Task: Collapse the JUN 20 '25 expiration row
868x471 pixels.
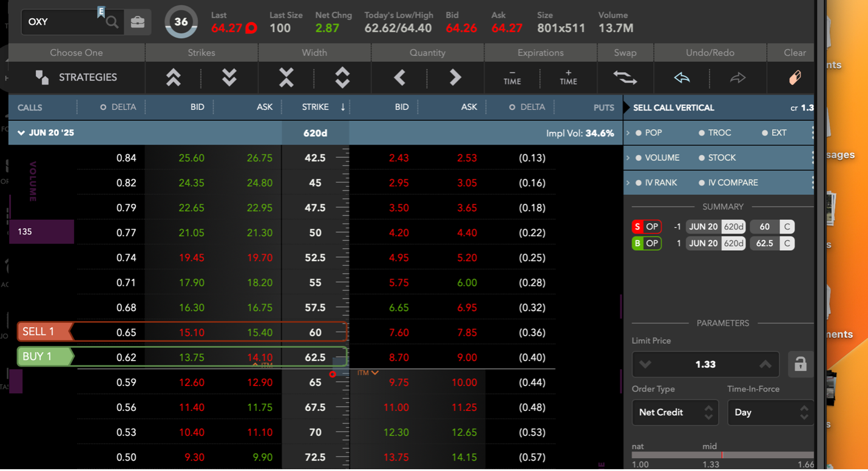Action: coord(21,133)
